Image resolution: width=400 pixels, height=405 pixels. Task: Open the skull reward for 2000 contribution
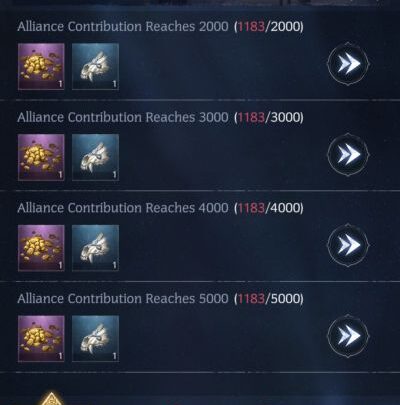click(x=95, y=66)
